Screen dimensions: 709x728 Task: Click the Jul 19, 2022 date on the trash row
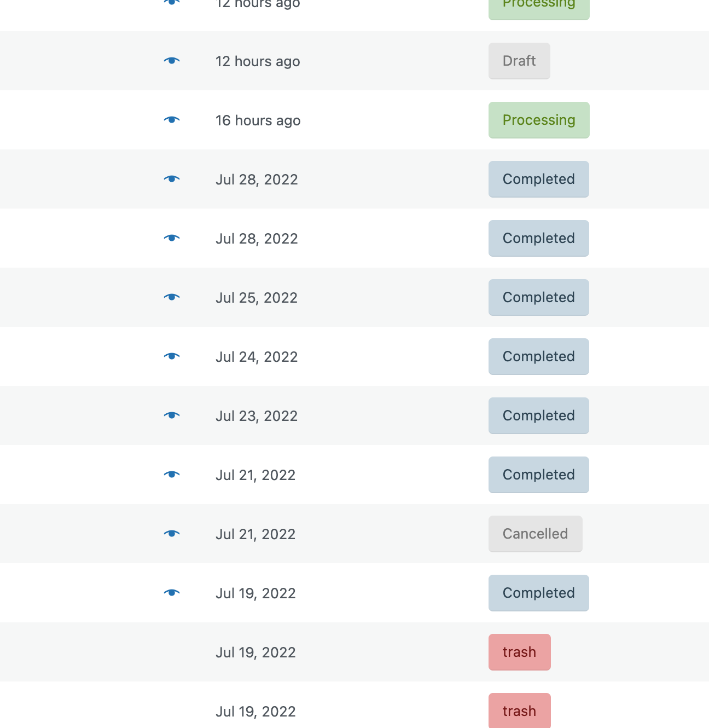pyautogui.click(x=255, y=652)
